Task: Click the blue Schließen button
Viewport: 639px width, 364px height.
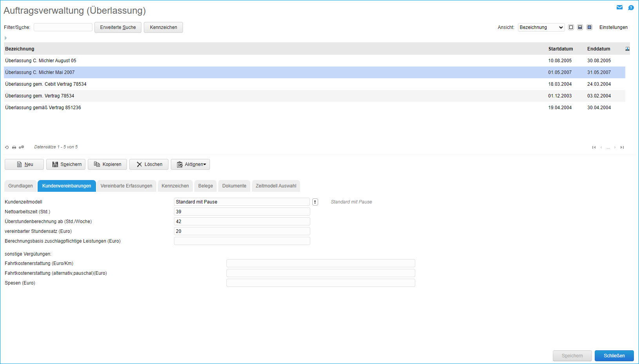Action: tap(614, 356)
